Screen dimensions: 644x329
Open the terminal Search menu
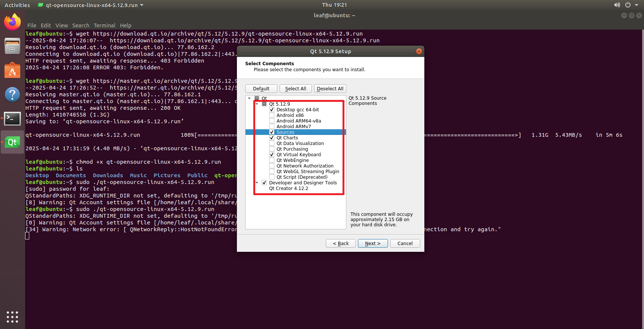point(81,25)
